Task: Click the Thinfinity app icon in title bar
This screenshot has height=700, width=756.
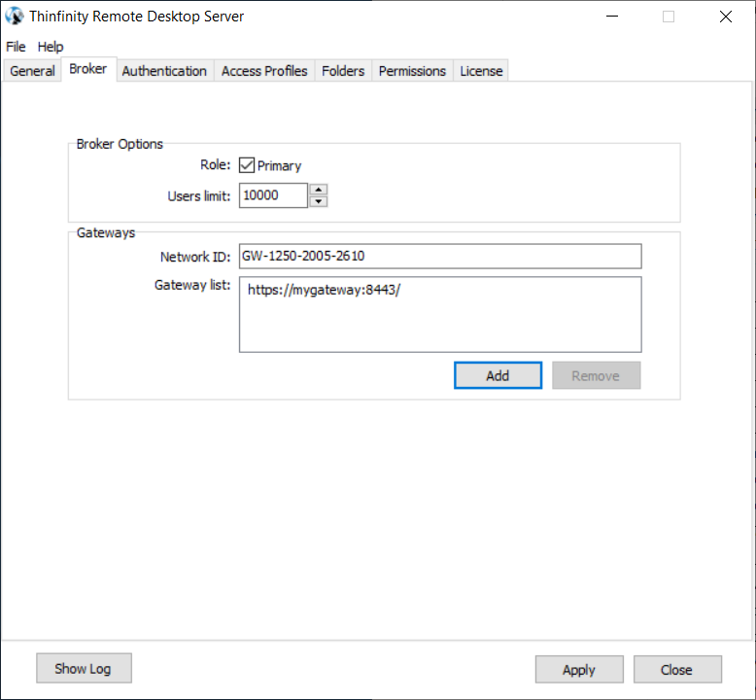Action: point(15,16)
